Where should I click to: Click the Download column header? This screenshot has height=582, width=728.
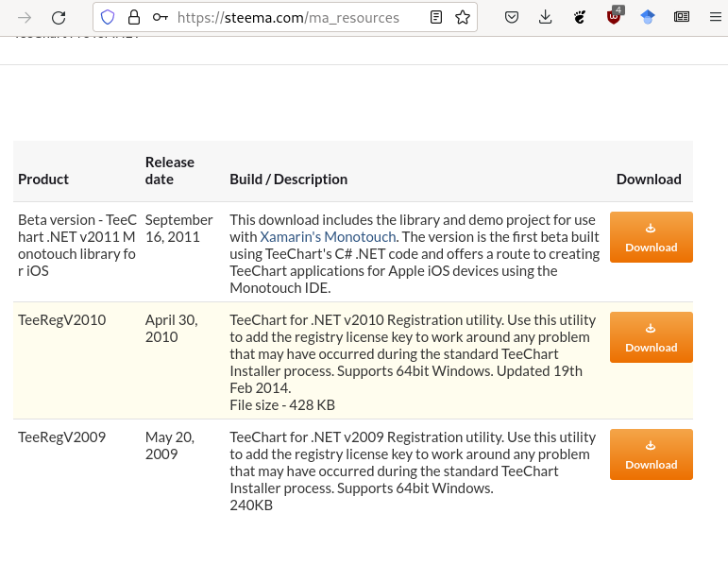pos(649,180)
